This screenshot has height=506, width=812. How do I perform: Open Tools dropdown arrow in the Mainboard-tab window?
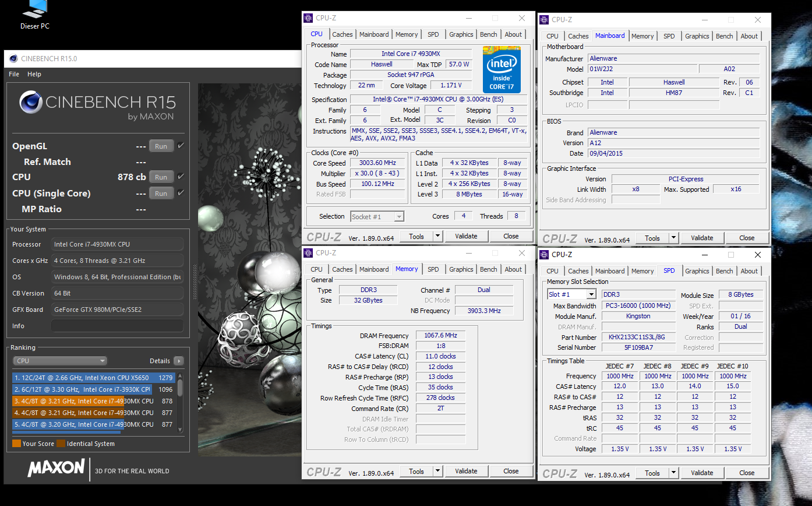point(673,238)
